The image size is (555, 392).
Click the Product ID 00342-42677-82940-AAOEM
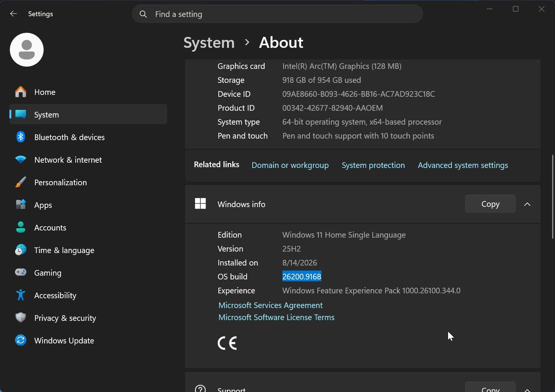click(332, 108)
